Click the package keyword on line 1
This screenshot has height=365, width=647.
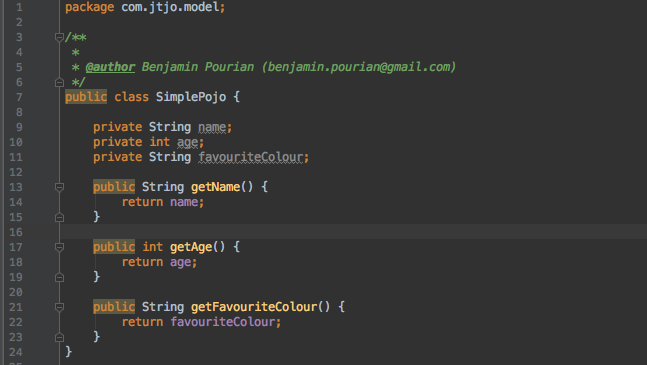90,7
